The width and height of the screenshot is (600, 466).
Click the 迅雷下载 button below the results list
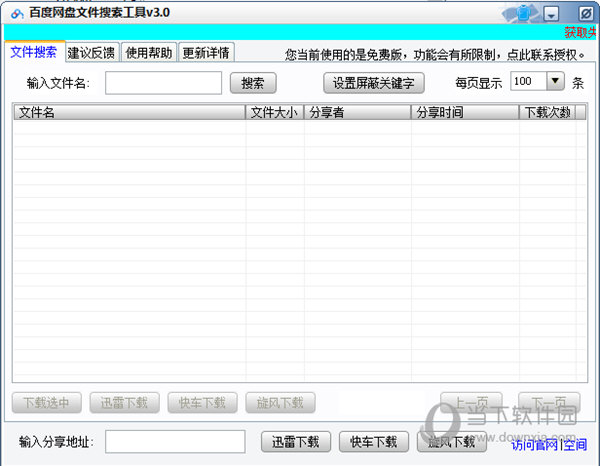tap(124, 403)
